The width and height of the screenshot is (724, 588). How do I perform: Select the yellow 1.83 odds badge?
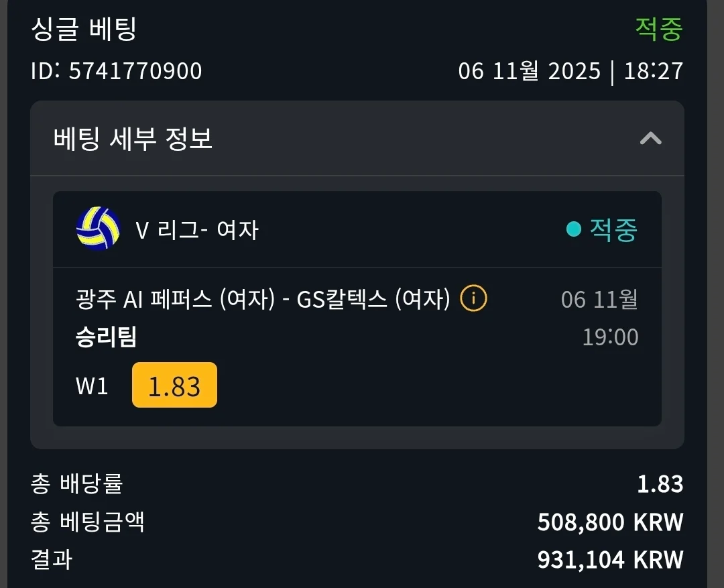174,386
